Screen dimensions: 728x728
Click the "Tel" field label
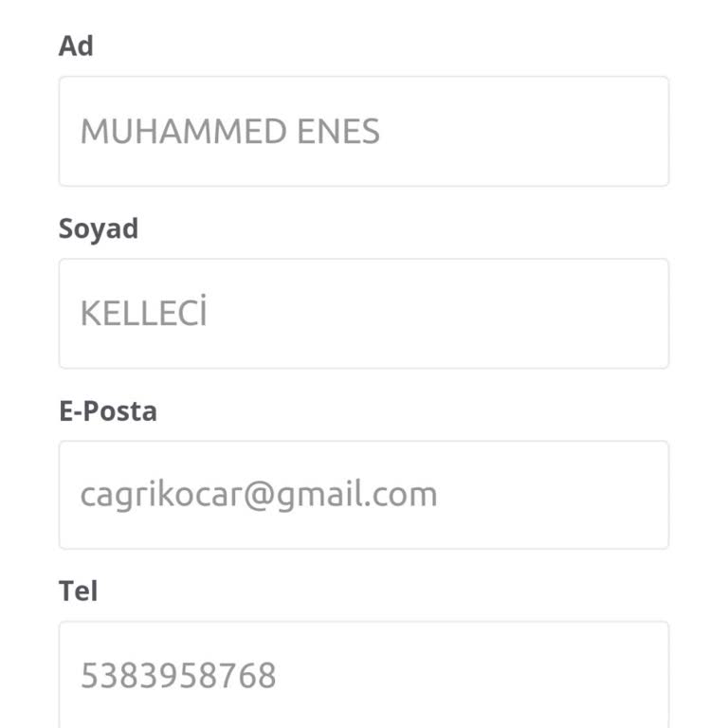[x=78, y=591]
